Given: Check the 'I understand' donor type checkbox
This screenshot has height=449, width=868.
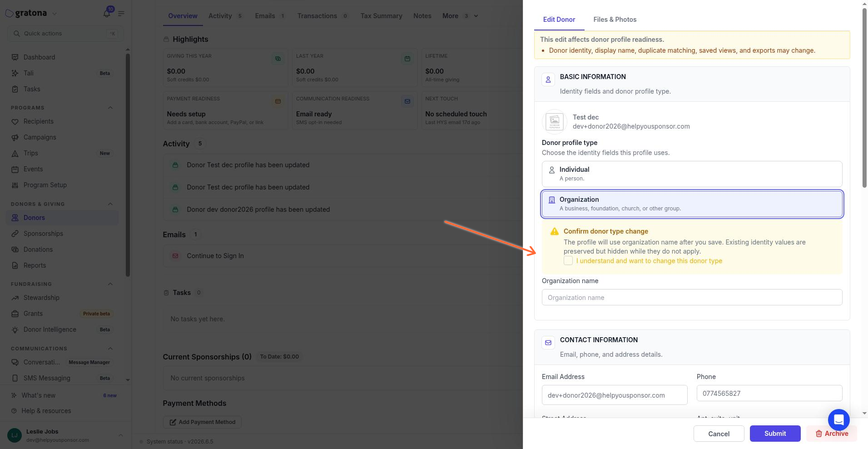Looking at the screenshot, I should [568, 260].
